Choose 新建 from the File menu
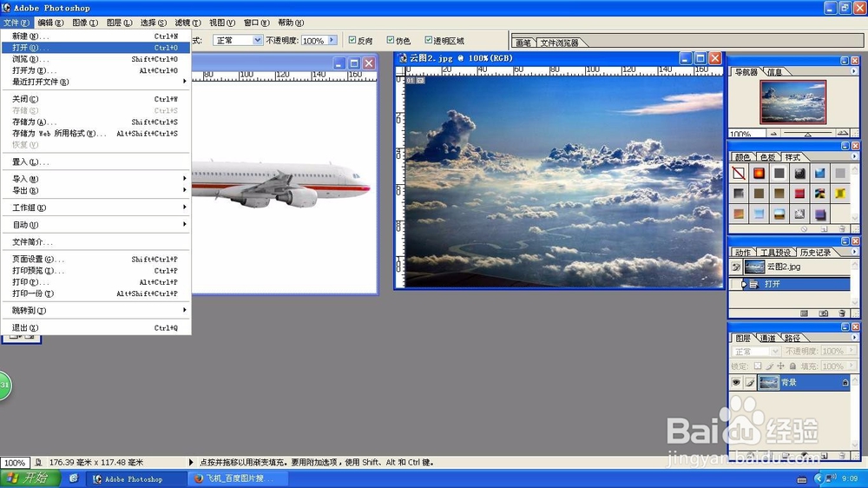 (x=95, y=36)
